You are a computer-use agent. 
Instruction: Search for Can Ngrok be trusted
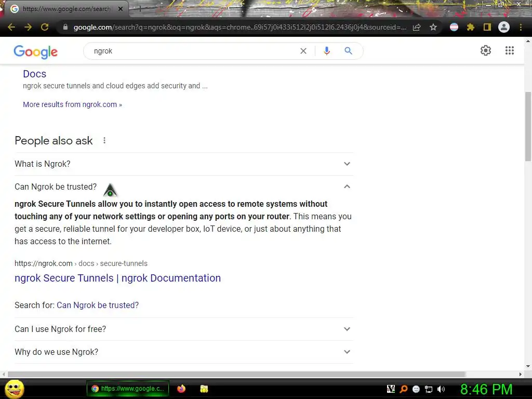(x=98, y=305)
